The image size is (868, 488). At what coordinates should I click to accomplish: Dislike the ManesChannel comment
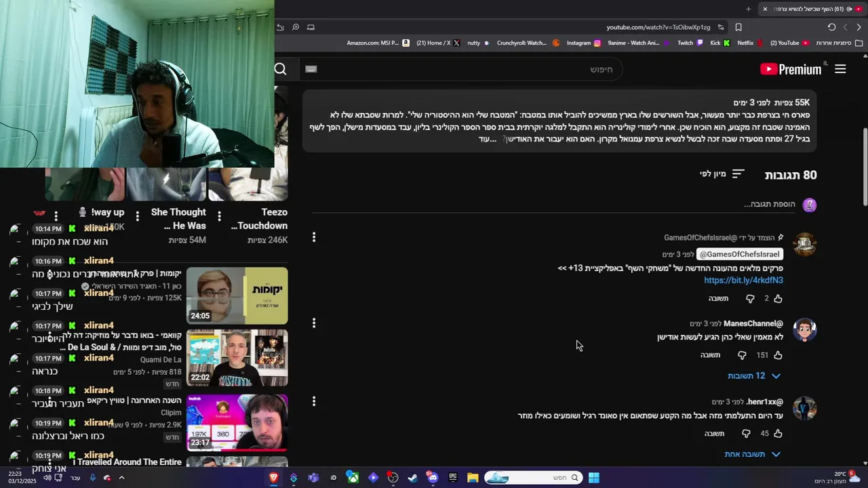click(x=742, y=355)
